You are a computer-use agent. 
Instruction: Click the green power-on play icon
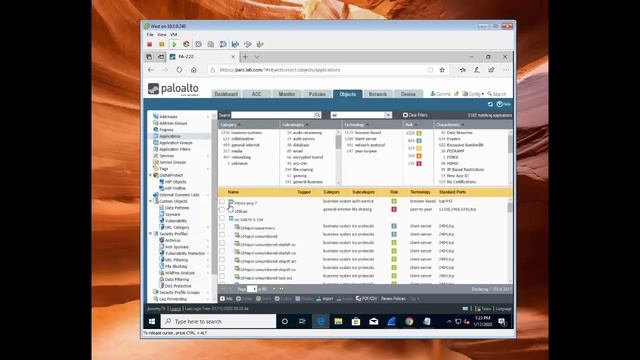(174, 44)
